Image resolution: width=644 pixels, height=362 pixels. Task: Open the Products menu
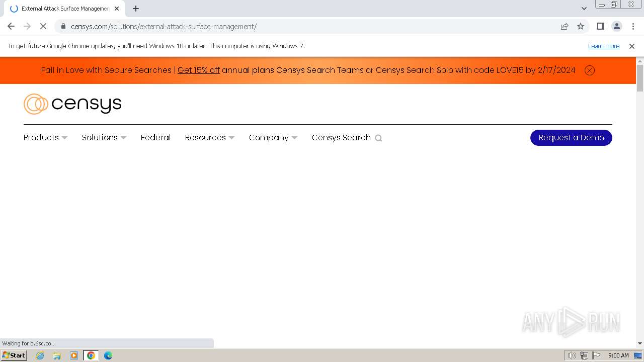click(x=41, y=137)
